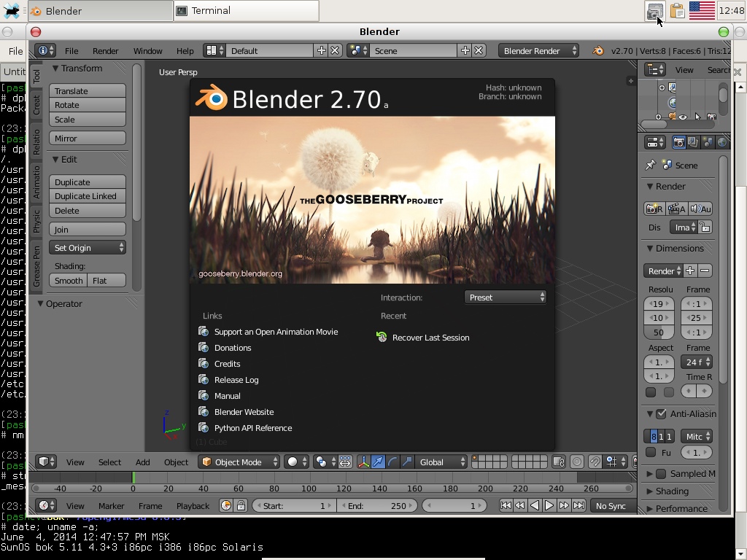The width and height of the screenshot is (747, 560).
Task: Jump to previous keyframe
Action: [x=520, y=506]
